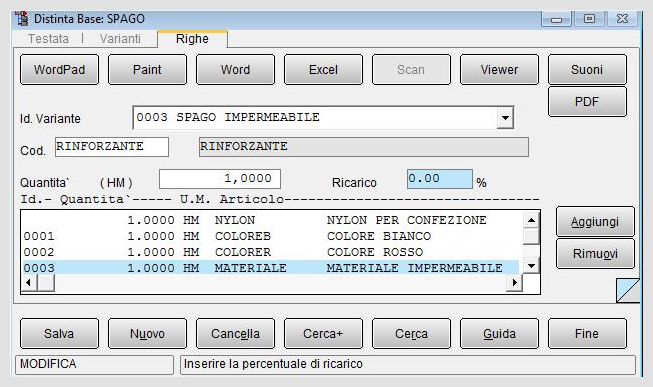Click the horizontal scrollbar thumb in list
The width and height of the screenshot is (653, 387).
coord(46,283)
